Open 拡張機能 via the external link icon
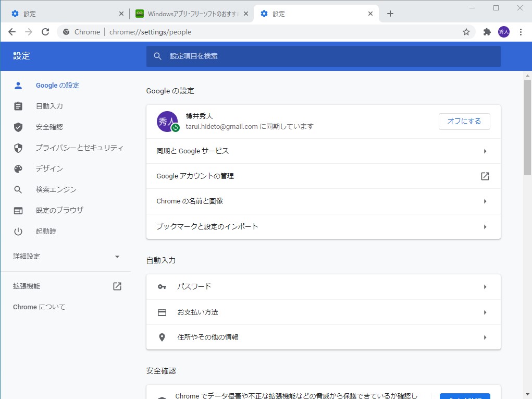This screenshot has height=399, width=532. click(x=117, y=286)
